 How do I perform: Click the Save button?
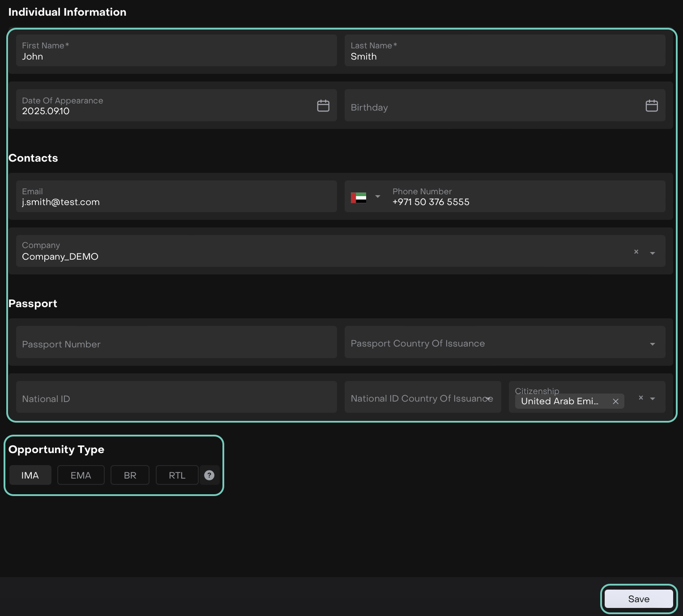point(638,599)
